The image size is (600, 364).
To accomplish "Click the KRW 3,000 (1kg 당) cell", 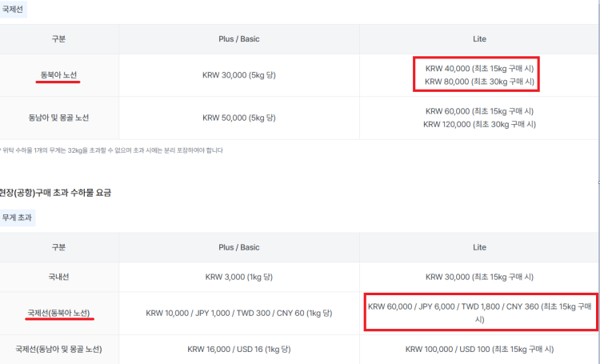I will 239,277.
